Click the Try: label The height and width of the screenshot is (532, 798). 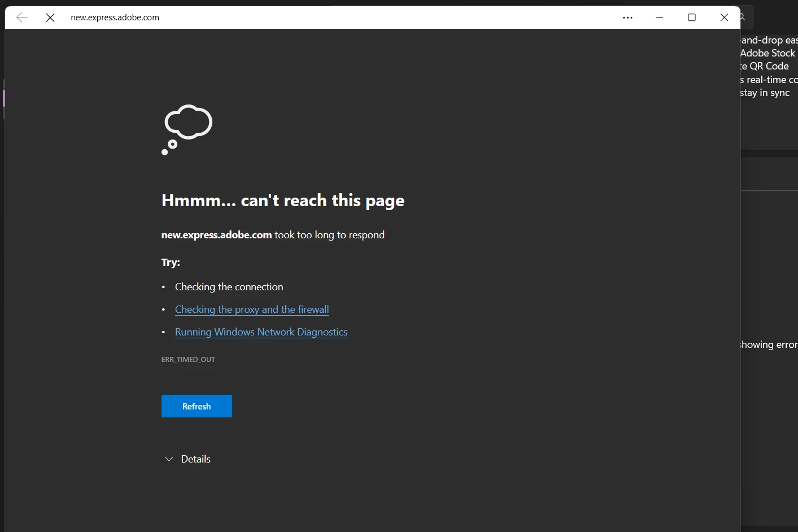click(x=171, y=263)
